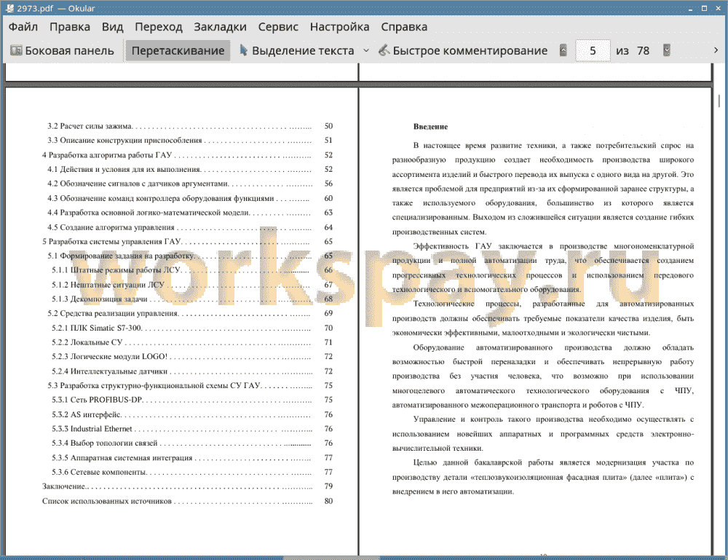Click the vertical scrollbar handle
This screenshot has height=560, width=728.
coord(719,100)
